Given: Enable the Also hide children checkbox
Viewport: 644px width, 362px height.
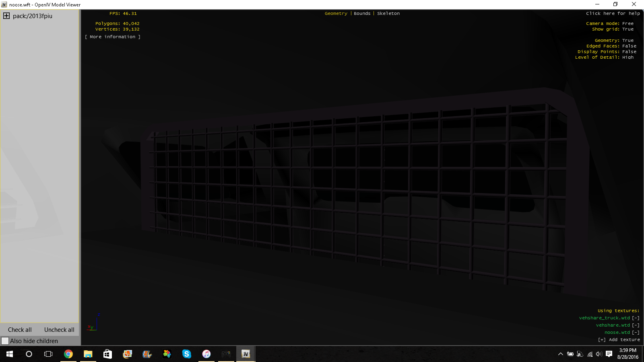Looking at the screenshot, I should pos(5,341).
